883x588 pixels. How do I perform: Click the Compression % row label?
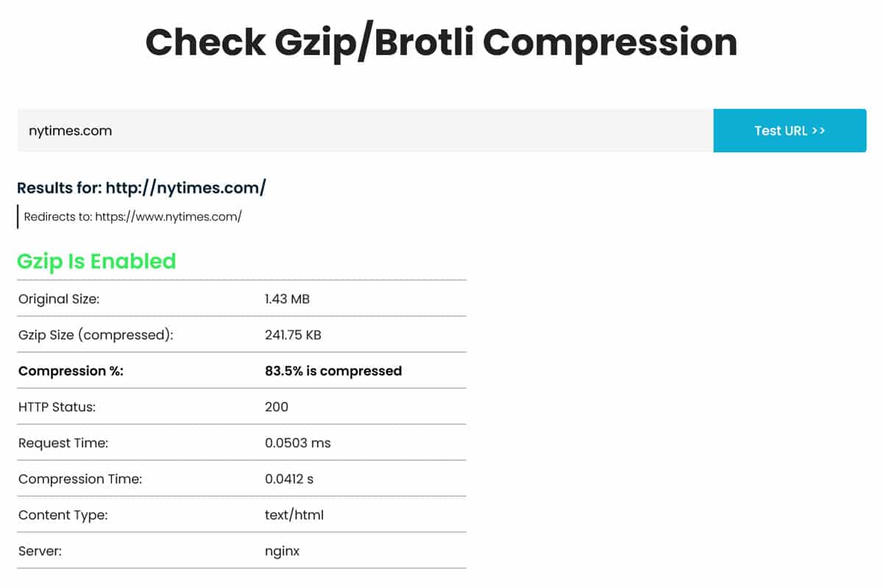click(x=71, y=371)
